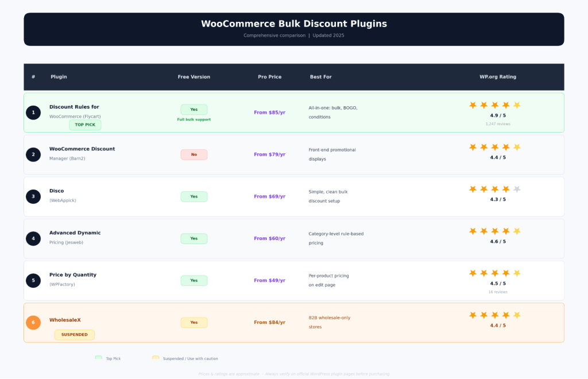
Task: Toggle the Yes free-version pill for WholesaleX
Action: point(194,322)
